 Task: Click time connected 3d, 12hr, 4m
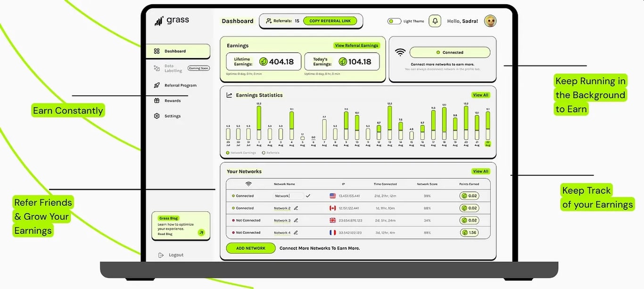click(385, 232)
